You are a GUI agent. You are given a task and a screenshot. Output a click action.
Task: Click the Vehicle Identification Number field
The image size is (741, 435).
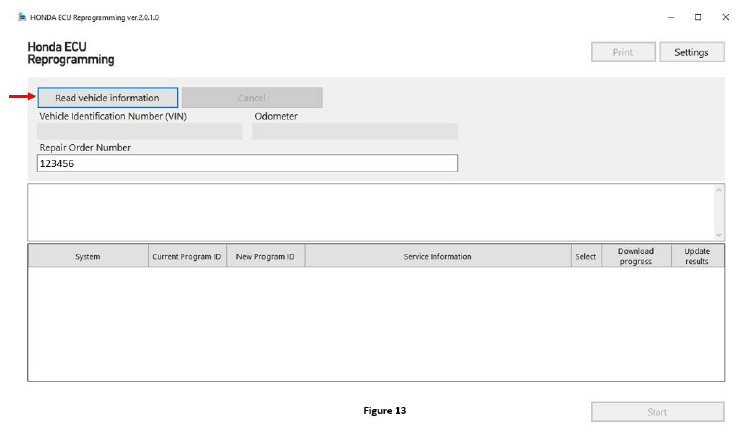139,131
